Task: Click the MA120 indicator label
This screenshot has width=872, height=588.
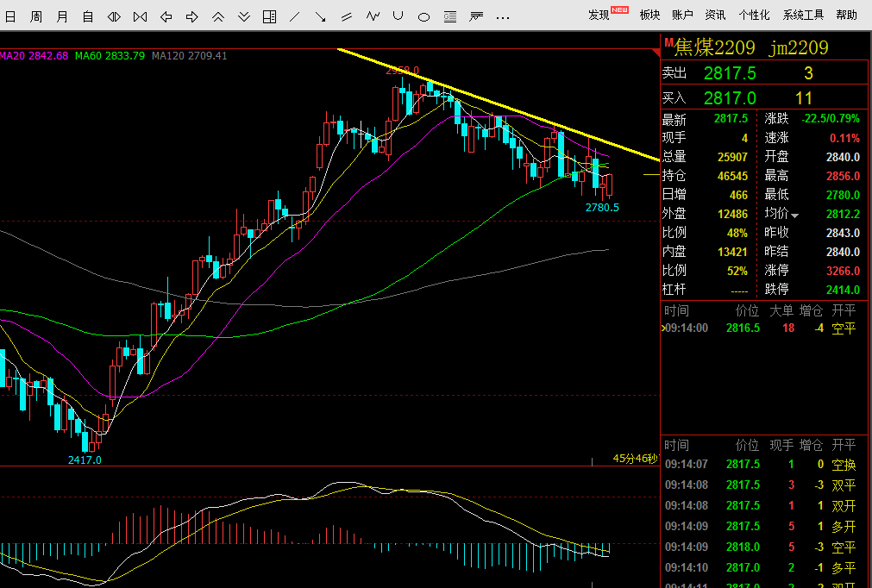Action: coord(189,55)
